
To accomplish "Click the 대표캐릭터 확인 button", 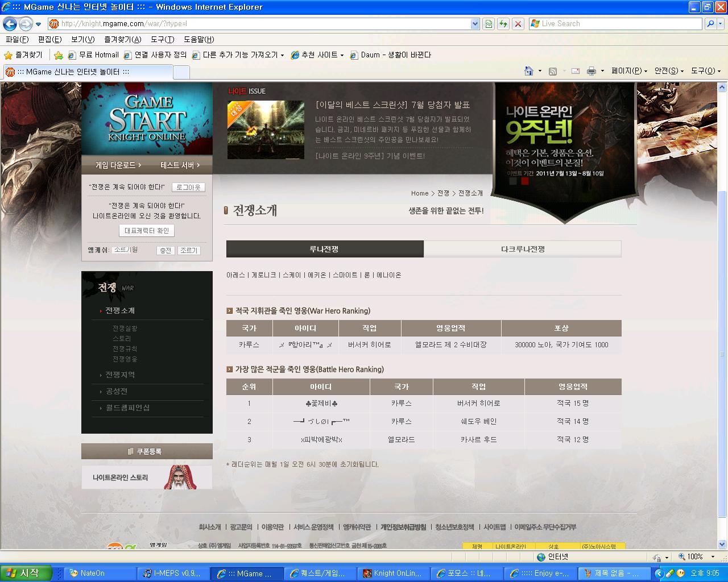I will 147,231.
